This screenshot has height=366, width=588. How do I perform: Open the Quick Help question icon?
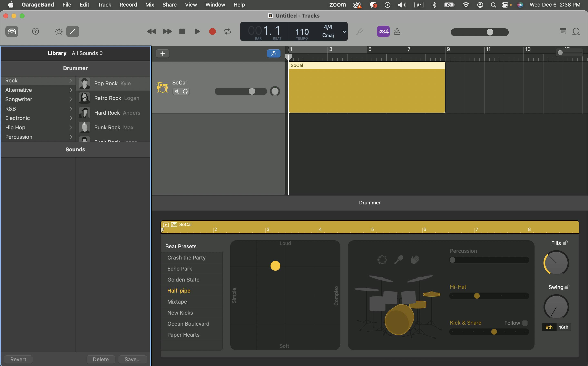(x=35, y=31)
